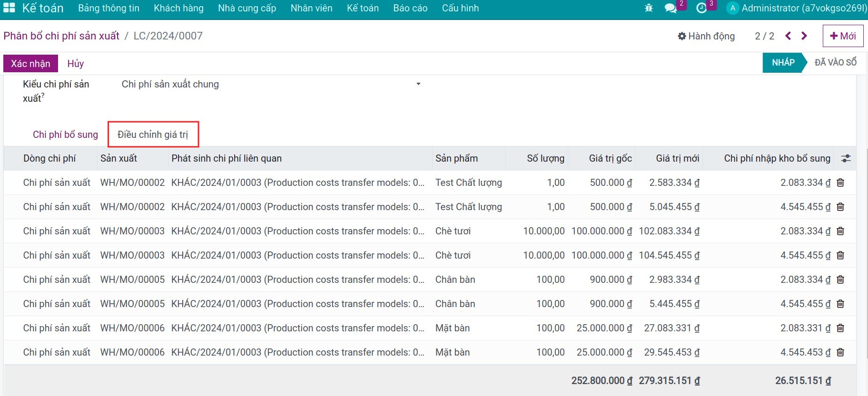Switch to Chi phí bổ sung tab
Image resolution: width=868 pixels, height=396 pixels.
click(65, 135)
